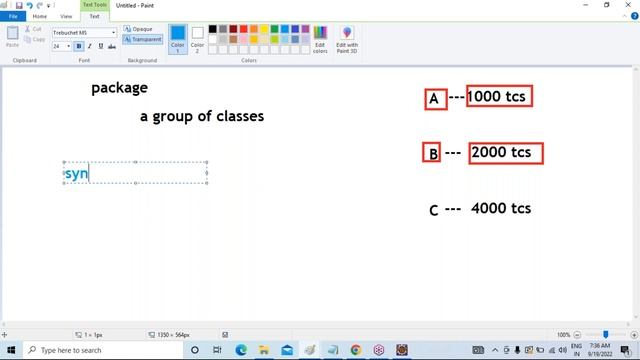This screenshot has width=640, height=360.
Task: Click the zoom in plus button
Action: tap(634, 335)
